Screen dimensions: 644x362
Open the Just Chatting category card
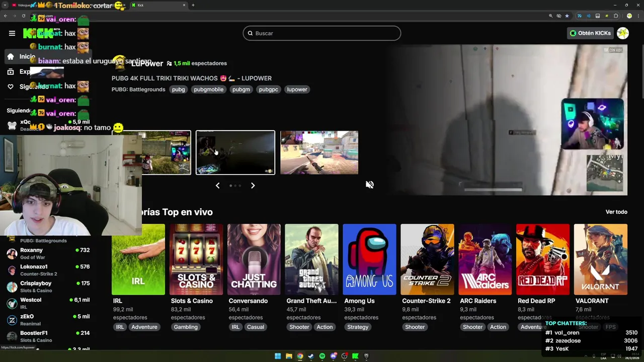point(254,259)
